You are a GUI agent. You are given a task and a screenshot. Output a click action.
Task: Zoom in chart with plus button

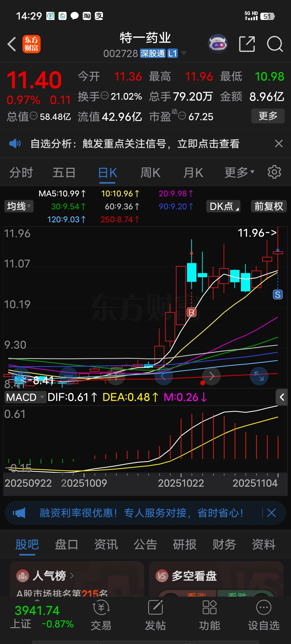(x=116, y=376)
